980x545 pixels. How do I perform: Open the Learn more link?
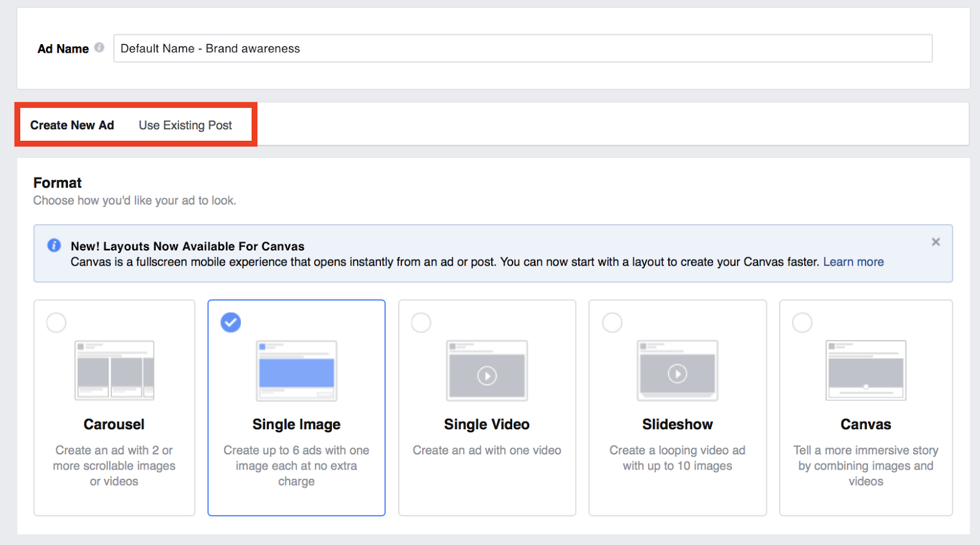point(853,262)
